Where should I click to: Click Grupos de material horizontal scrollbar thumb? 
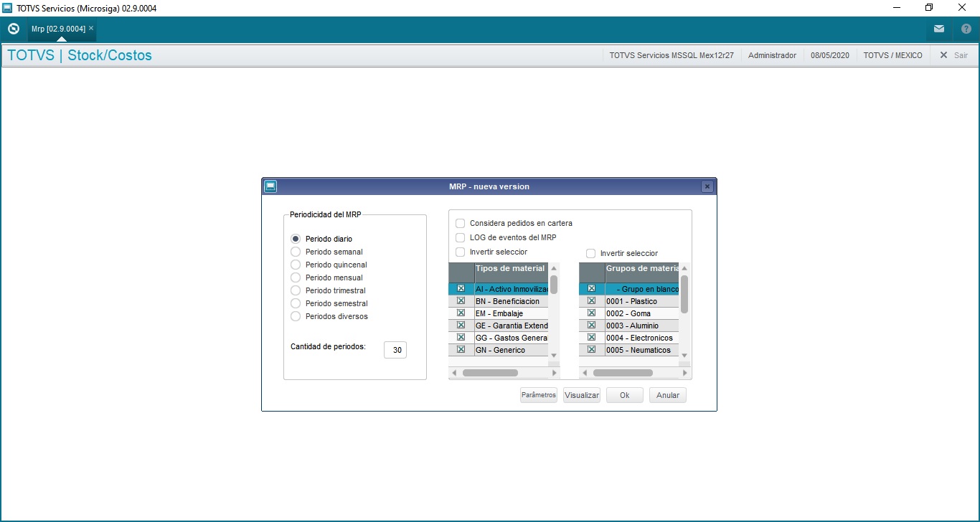[x=623, y=373]
